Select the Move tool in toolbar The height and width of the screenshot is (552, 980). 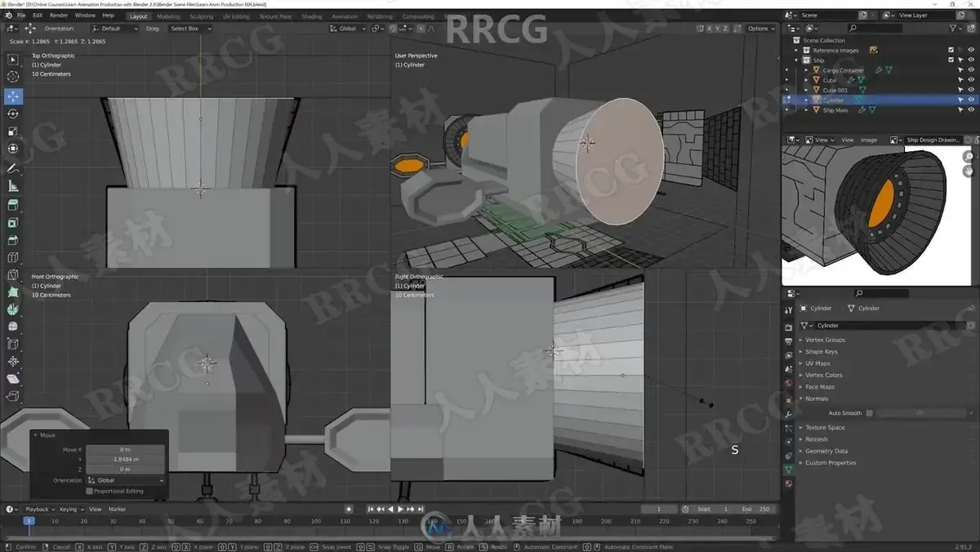click(13, 96)
